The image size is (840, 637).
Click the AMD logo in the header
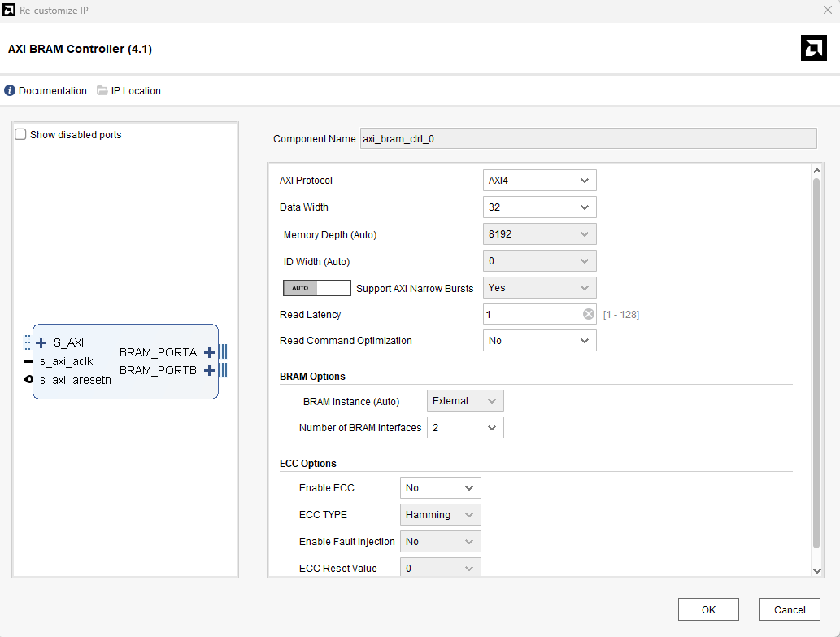(814, 48)
